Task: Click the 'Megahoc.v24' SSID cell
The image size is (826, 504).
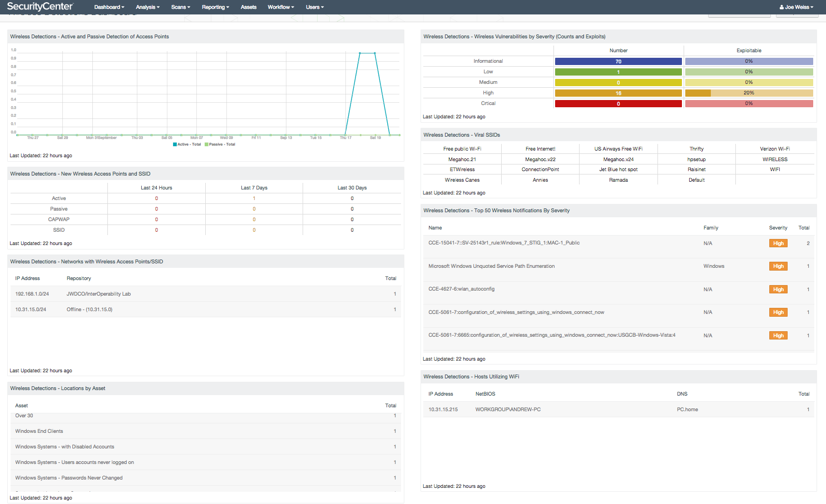Action: click(619, 159)
